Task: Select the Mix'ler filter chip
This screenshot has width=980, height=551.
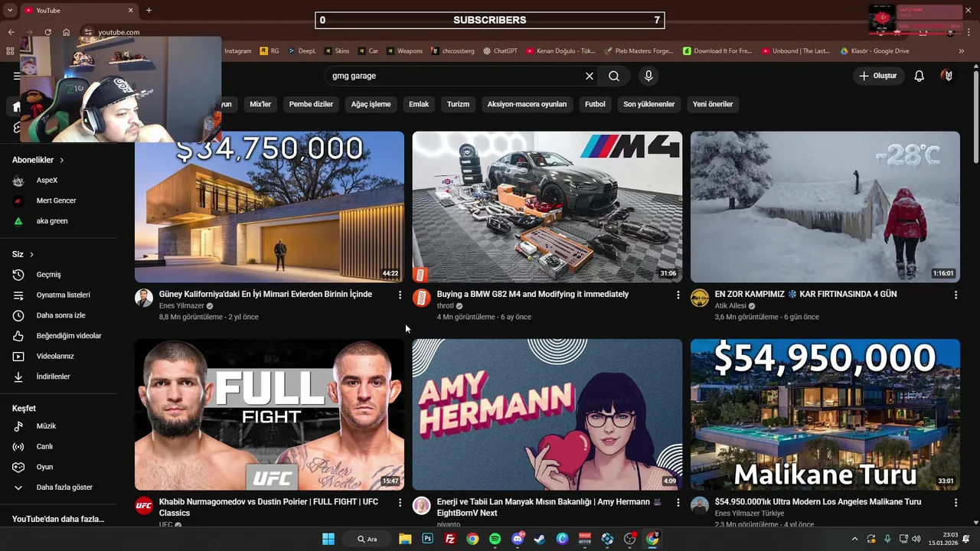Action: point(260,104)
